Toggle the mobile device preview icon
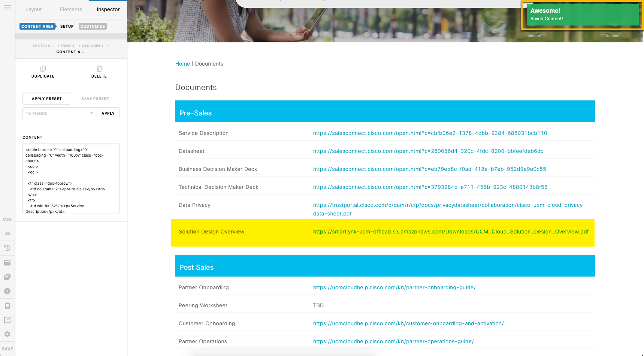The width and height of the screenshot is (644, 356). pos(7,306)
